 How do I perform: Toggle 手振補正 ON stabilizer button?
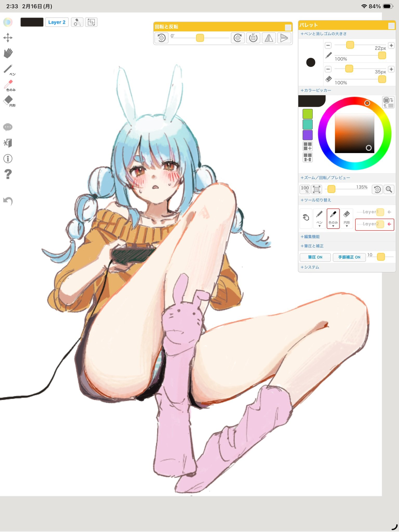click(x=349, y=257)
